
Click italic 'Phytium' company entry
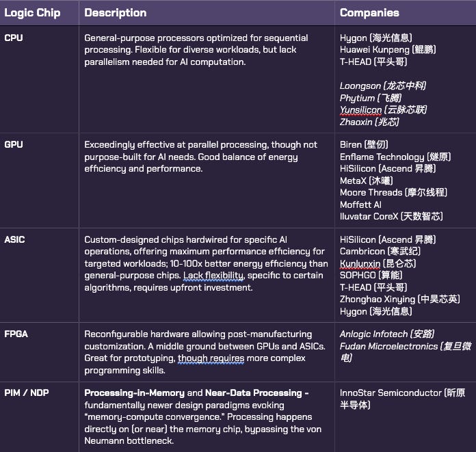click(371, 98)
